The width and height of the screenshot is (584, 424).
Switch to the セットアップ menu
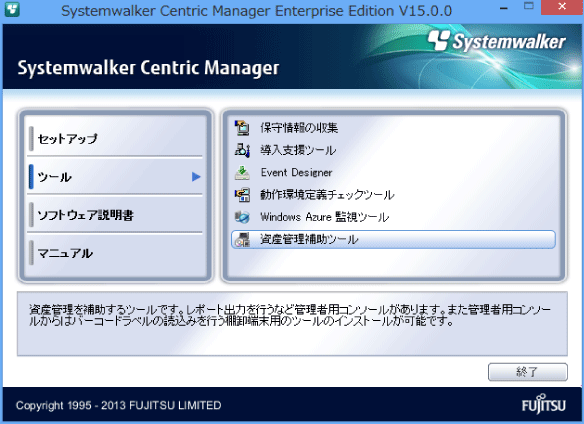click(115, 139)
